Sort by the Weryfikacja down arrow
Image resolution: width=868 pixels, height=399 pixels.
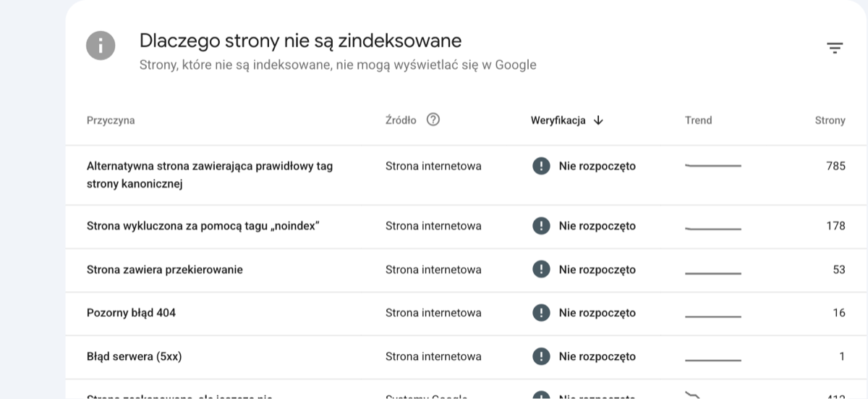coord(598,120)
